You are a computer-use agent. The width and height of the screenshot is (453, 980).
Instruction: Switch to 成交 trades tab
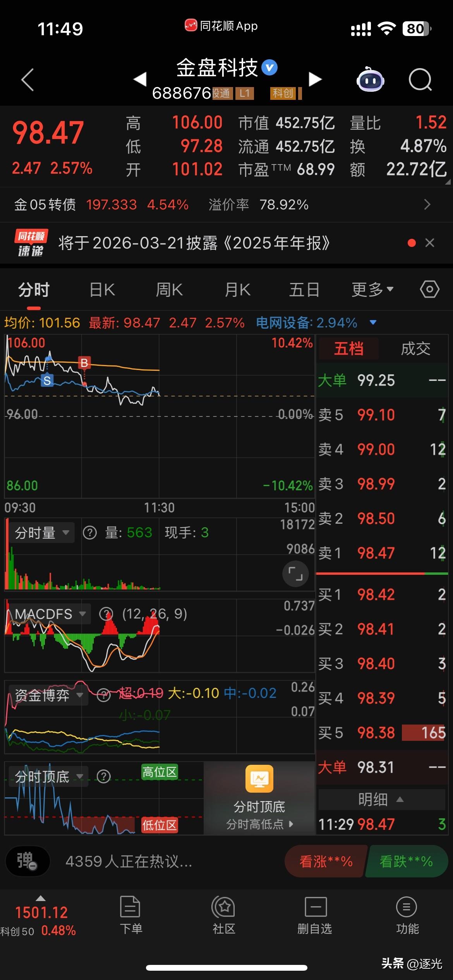[415, 349]
